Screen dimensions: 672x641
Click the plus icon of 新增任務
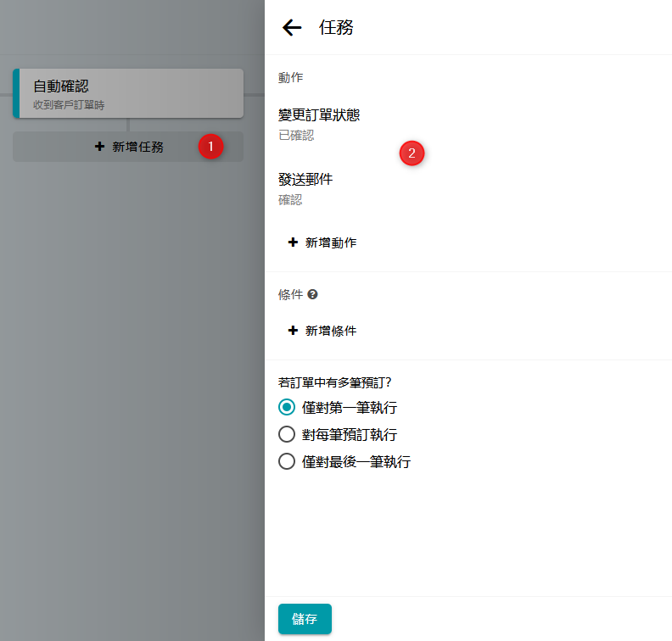[99, 147]
